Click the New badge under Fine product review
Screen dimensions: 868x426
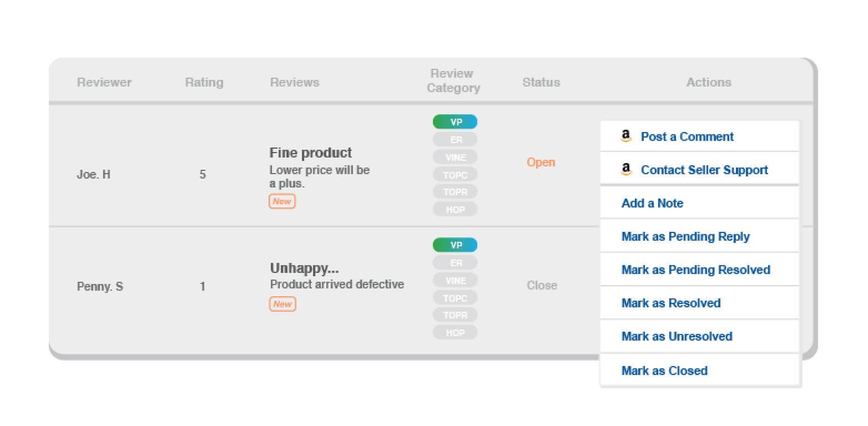pyautogui.click(x=282, y=202)
